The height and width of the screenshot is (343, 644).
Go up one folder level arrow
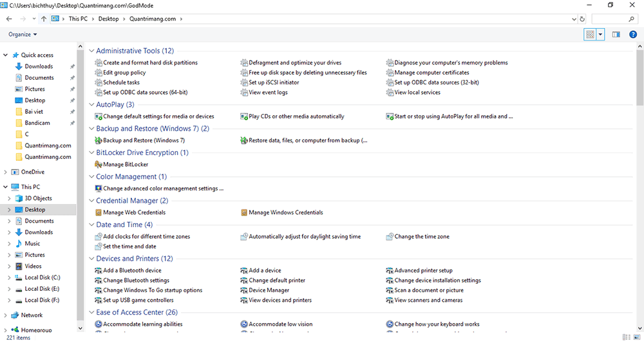[x=44, y=19]
